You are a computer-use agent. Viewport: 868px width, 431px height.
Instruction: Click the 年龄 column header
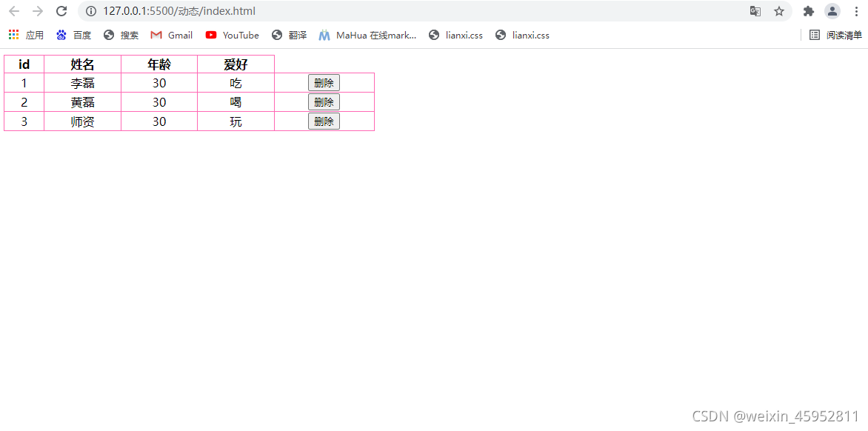pyautogui.click(x=159, y=64)
